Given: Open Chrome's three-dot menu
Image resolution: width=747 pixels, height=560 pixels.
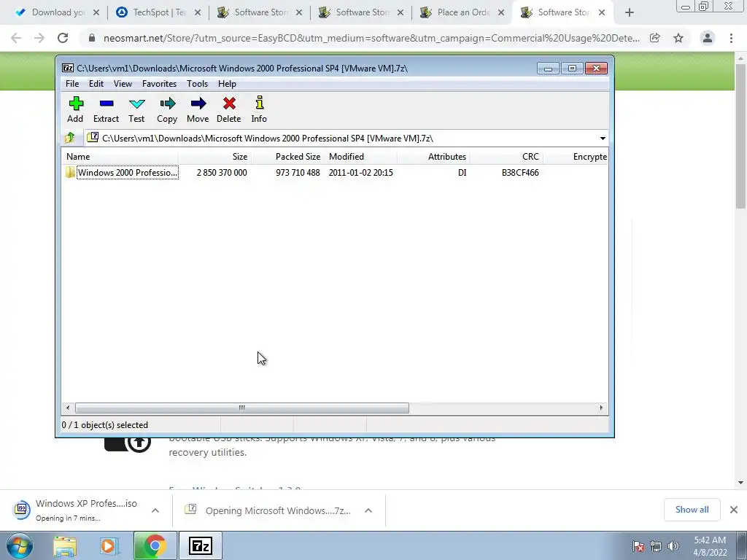Looking at the screenshot, I should click(731, 38).
